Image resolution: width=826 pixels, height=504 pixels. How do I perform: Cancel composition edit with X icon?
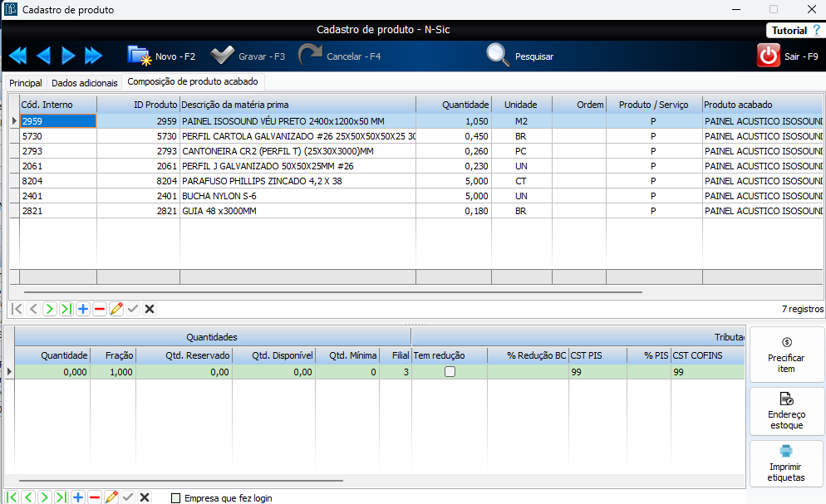click(x=150, y=309)
